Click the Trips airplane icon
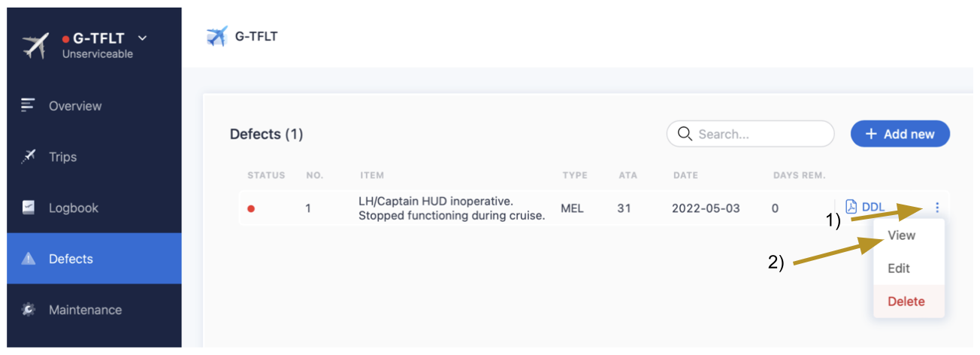 [x=29, y=156]
